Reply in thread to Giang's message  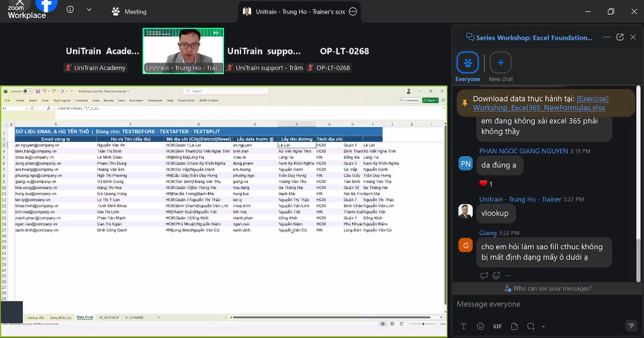click(x=484, y=275)
